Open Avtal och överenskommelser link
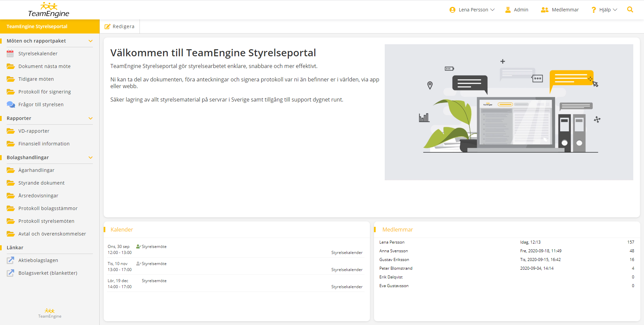This screenshot has width=644, height=325. [52, 234]
